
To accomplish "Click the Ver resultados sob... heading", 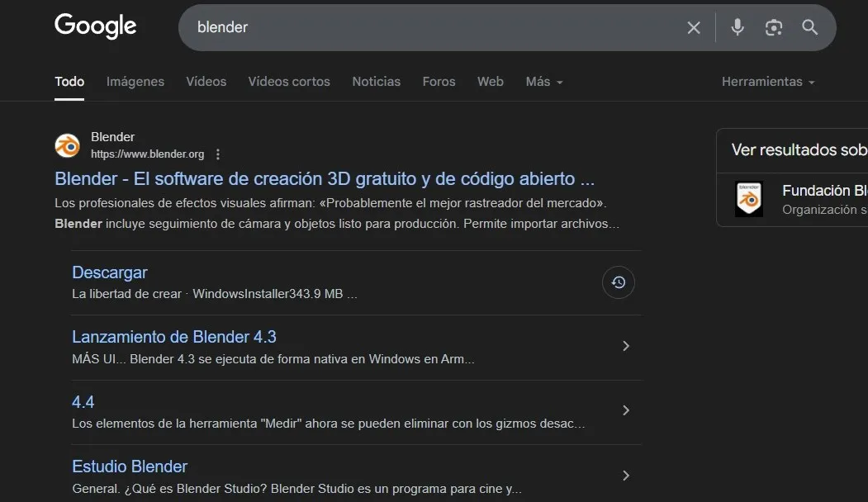I will [799, 149].
